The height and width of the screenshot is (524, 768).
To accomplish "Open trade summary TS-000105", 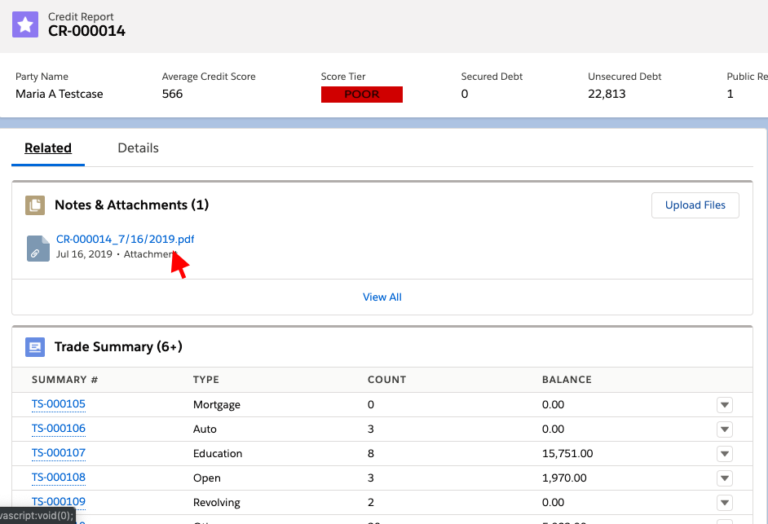I will [x=58, y=404].
